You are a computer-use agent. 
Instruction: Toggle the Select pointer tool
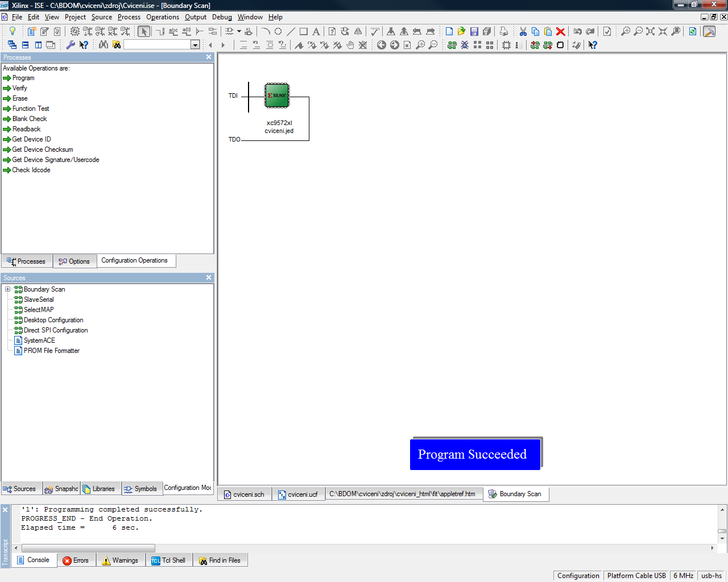click(144, 31)
